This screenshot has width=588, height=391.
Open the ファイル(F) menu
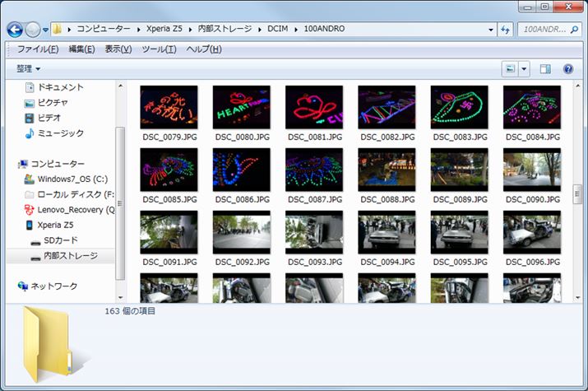[x=38, y=49]
